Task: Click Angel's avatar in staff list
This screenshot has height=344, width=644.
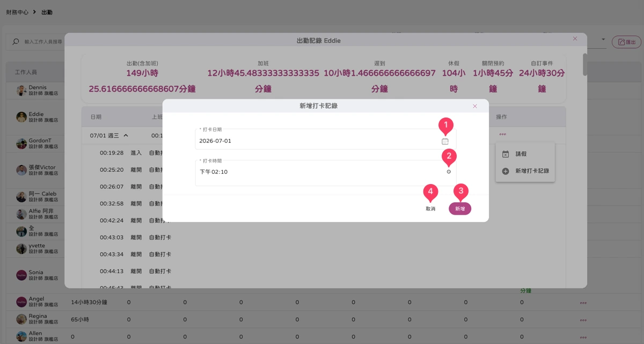Action: coord(21,302)
